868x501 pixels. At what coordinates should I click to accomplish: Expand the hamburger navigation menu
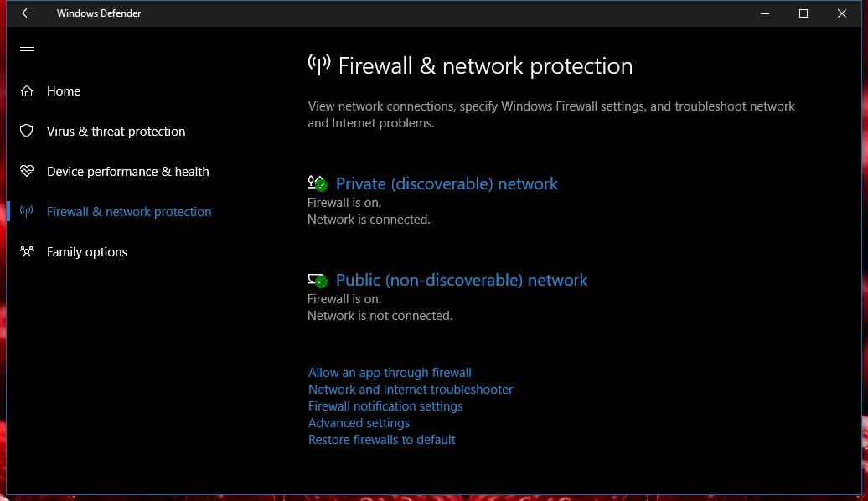[27, 48]
